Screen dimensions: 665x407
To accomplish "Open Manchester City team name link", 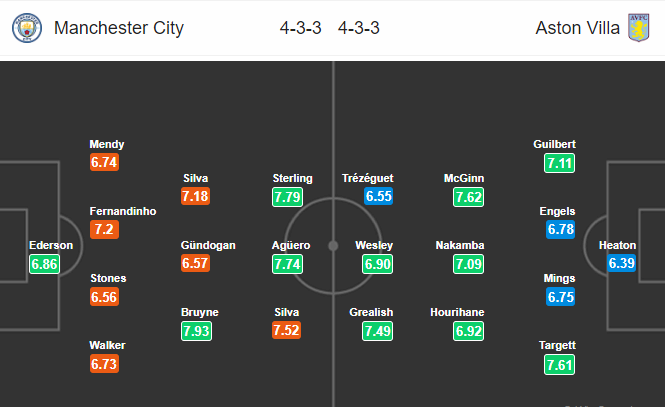I will pos(119,28).
